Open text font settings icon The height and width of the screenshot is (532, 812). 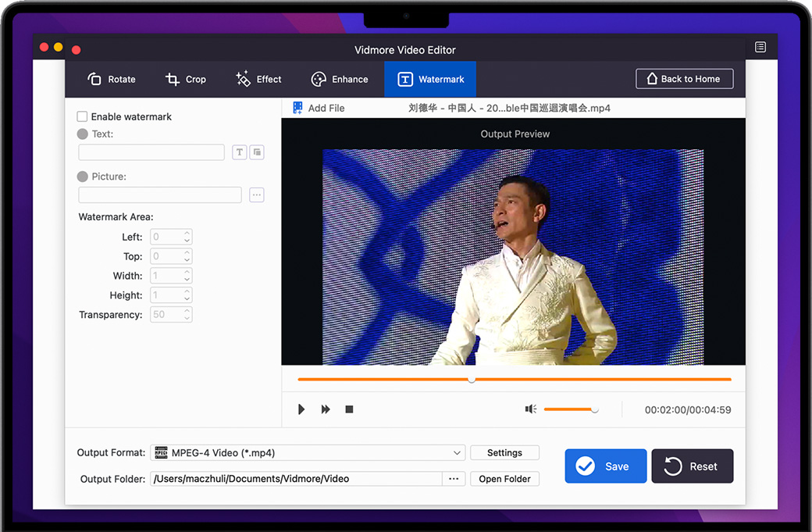tap(240, 152)
